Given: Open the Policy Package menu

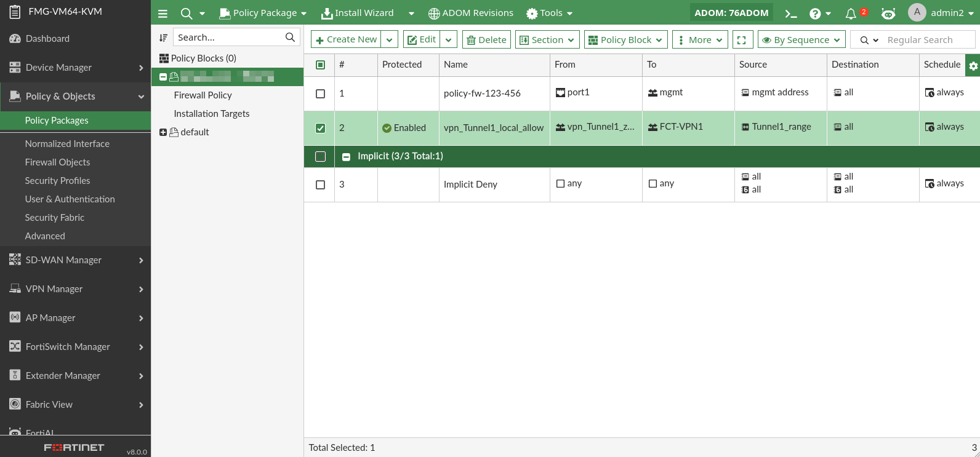Looking at the screenshot, I should tap(263, 14).
